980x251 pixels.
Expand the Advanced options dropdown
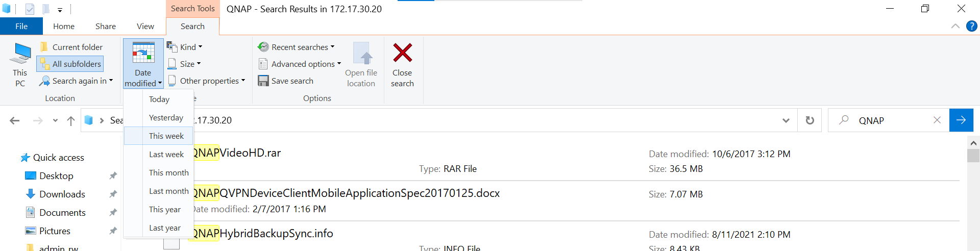299,64
